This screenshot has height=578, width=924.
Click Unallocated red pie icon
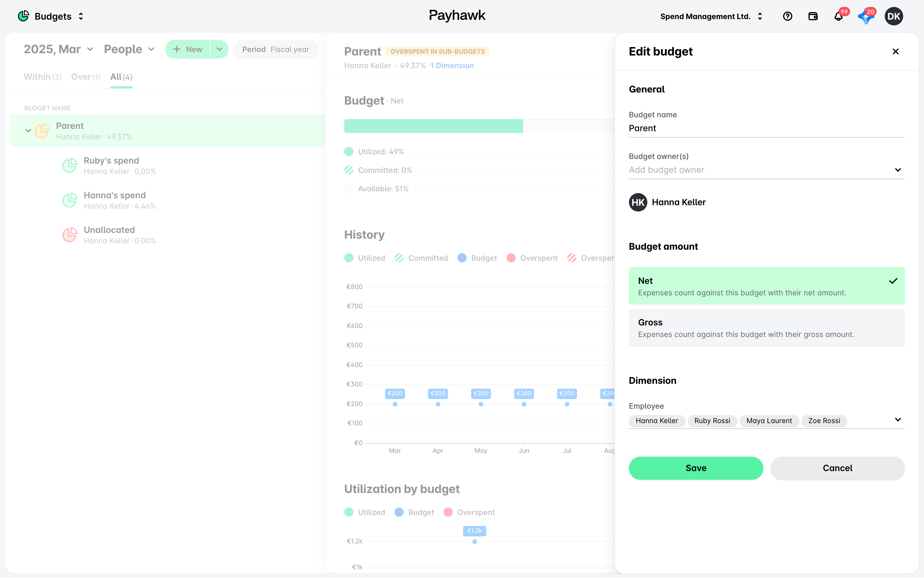pos(70,235)
